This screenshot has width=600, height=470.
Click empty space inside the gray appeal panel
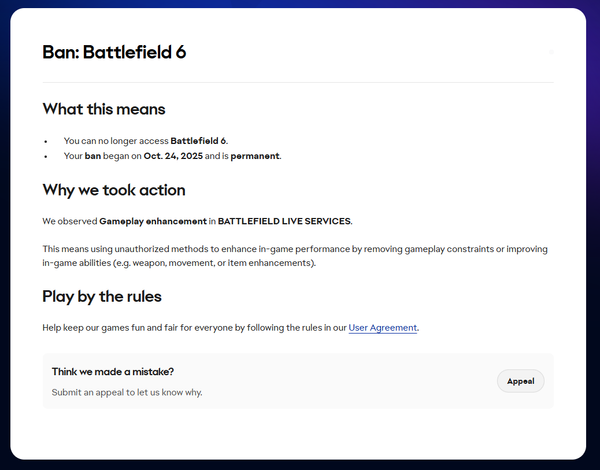point(350,381)
